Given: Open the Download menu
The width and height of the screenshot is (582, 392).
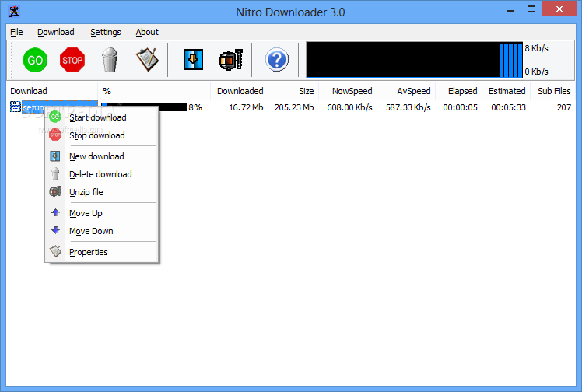Looking at the screenshot, I should tap(56, 32).
